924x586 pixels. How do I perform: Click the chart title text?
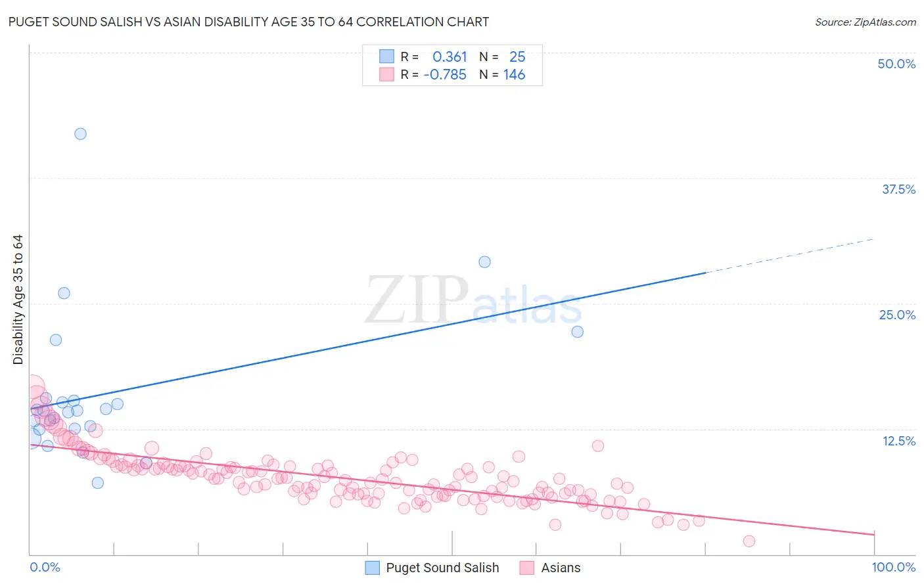pos(248,22)
